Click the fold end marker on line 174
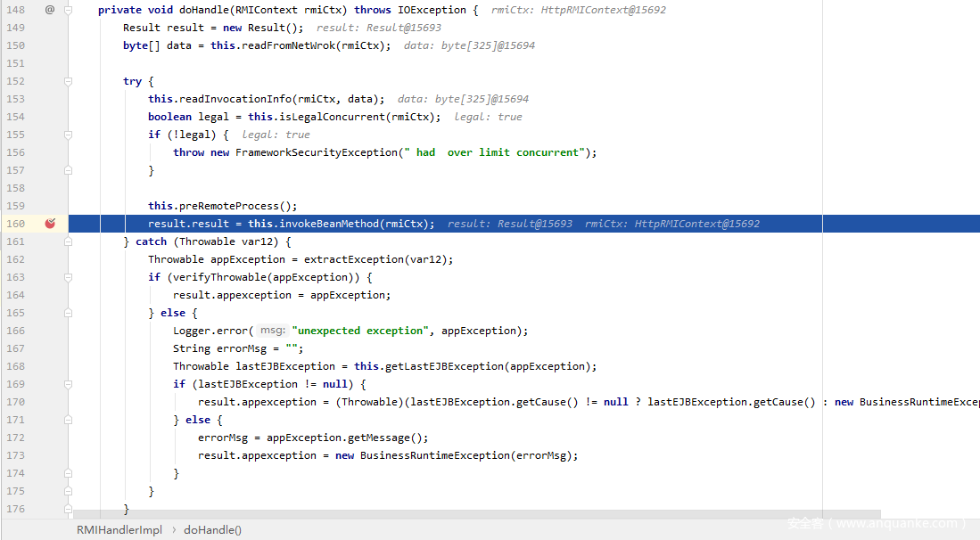The height and width of the screenshot is (540, 980). tap(68, 473)
